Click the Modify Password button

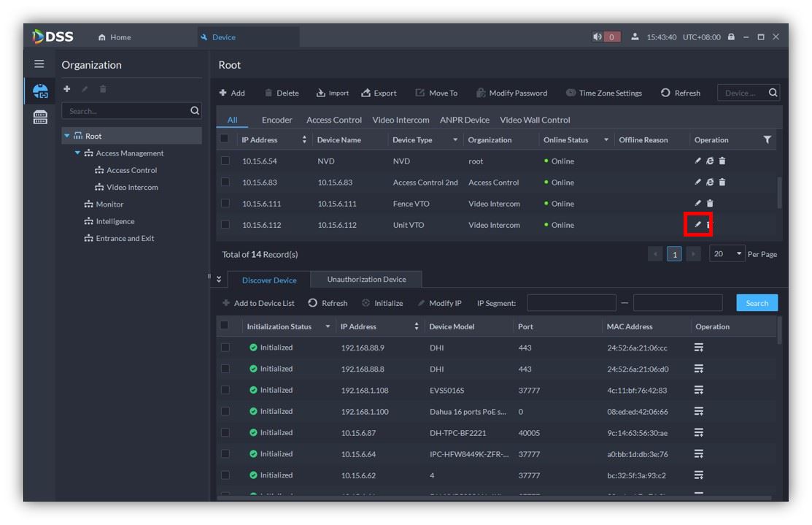pyautogui.click(x=511, y=93)
